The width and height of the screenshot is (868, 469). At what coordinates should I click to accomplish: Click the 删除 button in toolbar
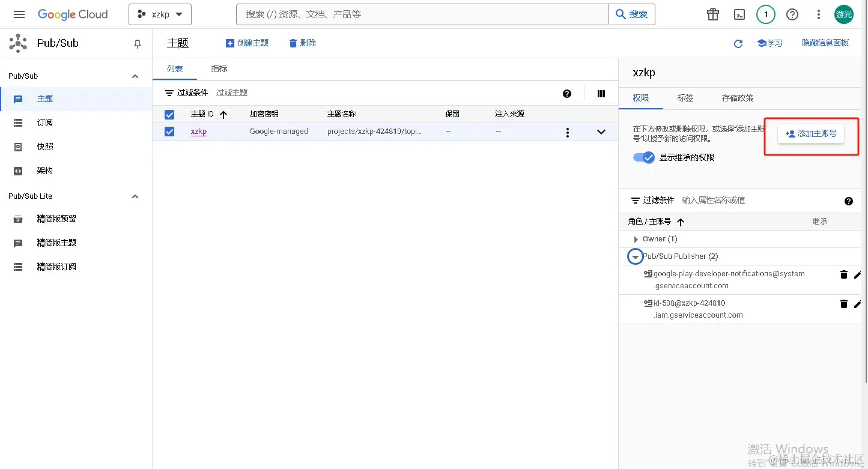click(302, 43)
